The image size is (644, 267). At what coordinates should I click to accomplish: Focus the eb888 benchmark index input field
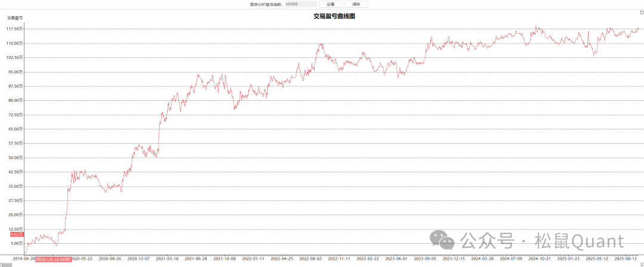click(301, 4)
